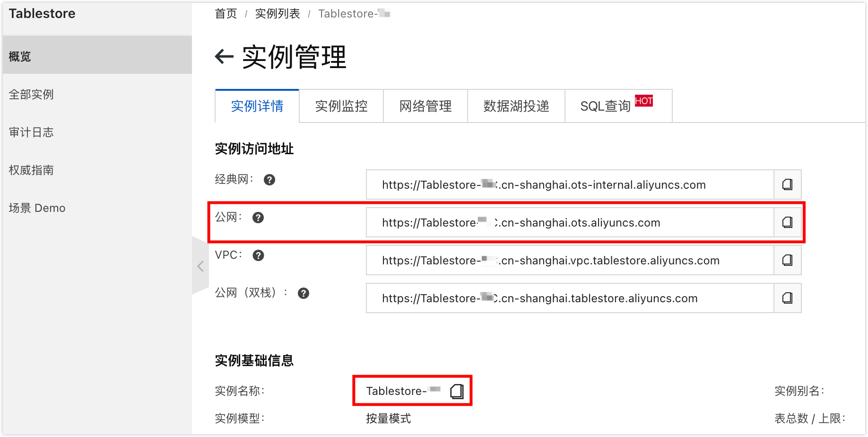Copy the 经典网 access address

(x=787, y=184)
